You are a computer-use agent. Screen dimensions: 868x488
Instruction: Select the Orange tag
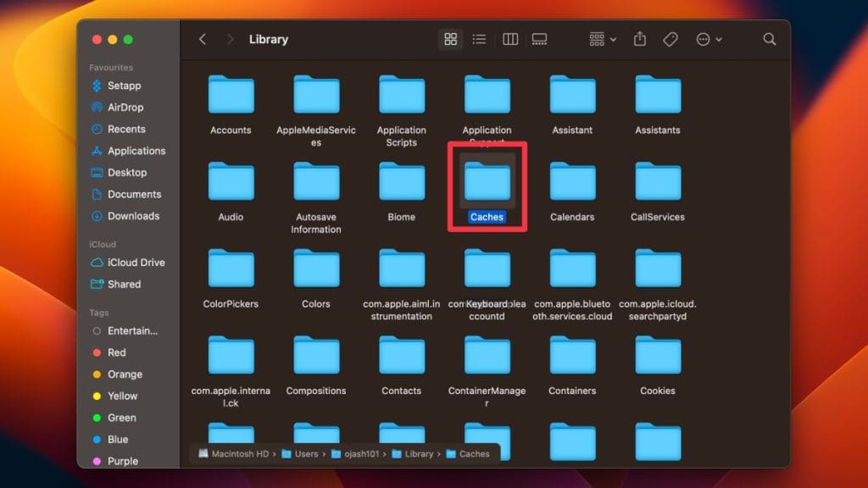117,374
